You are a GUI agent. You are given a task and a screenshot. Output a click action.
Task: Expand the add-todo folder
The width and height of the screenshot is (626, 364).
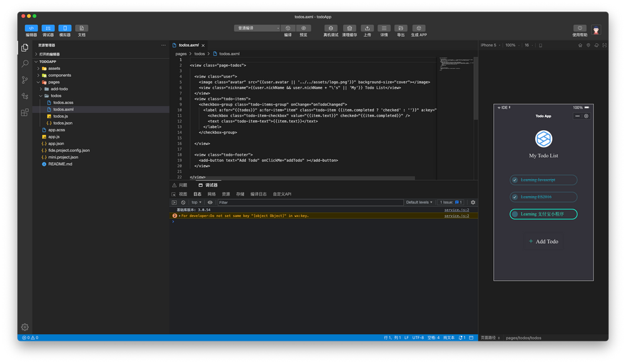[x=101, y=89]
